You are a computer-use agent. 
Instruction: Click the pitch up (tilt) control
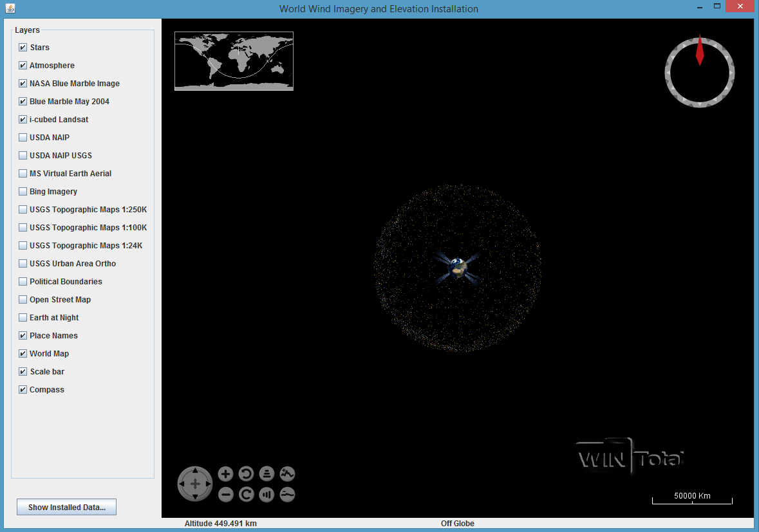pyautogui.click(x=267, y=474)
